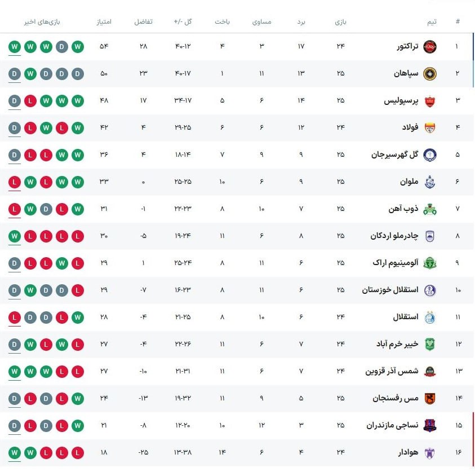Click the Nassaji Mazandaran club logo
475x476 pixels.
(429, 425)
